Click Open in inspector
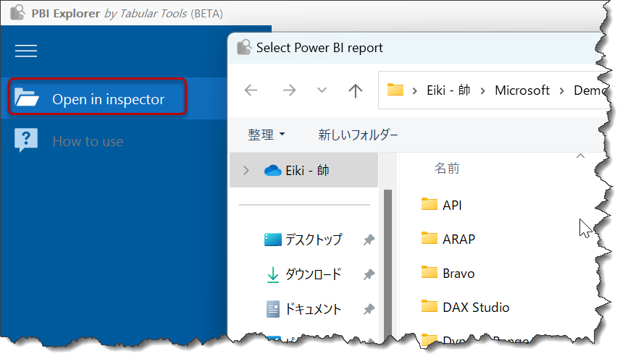The image size is (628, 364). click(97, 97)
